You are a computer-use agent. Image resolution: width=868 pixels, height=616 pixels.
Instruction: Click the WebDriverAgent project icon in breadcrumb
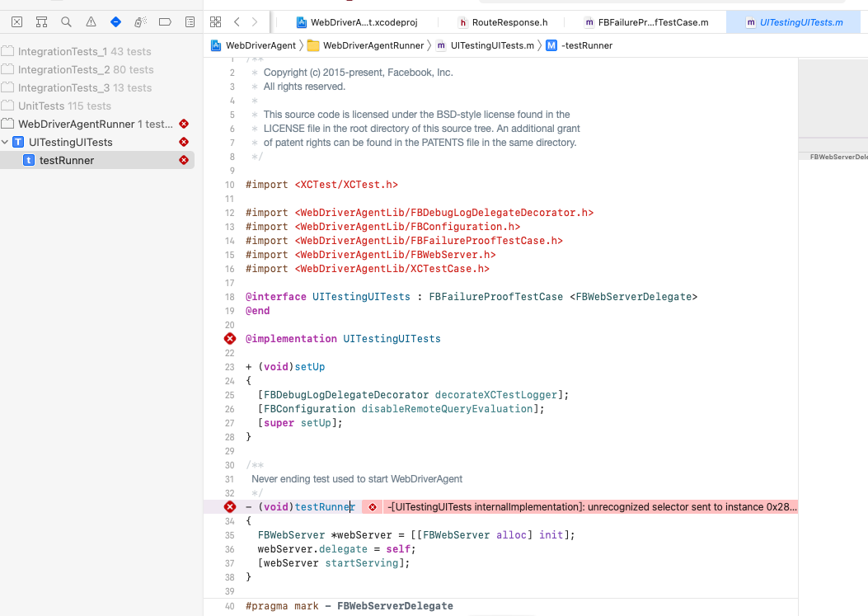click(x=216, y=45)
